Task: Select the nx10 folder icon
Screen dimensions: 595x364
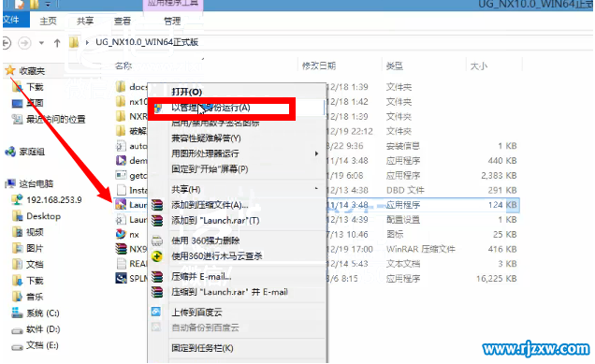Action: pos(121,101)
